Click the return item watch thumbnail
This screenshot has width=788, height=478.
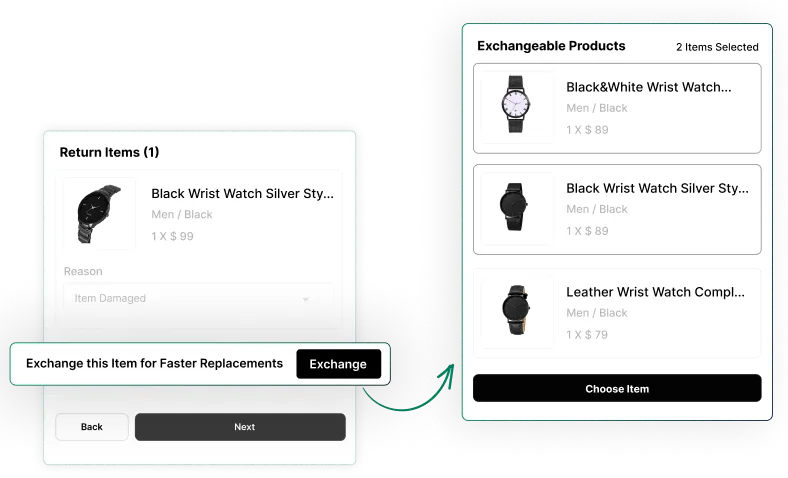(x=99, y=214)
